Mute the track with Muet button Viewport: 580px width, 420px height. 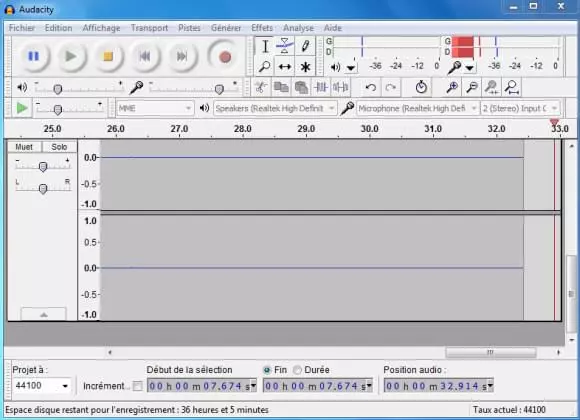(24, 147)
